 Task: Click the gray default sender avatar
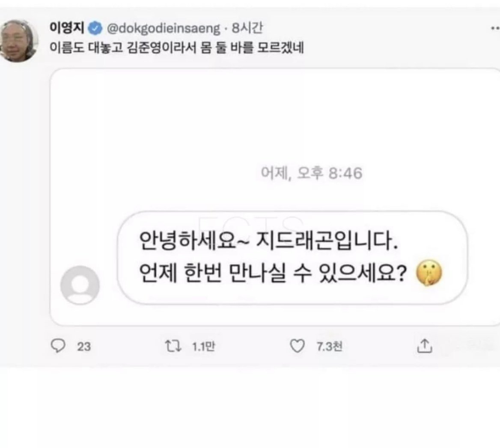tap(80, 285)
